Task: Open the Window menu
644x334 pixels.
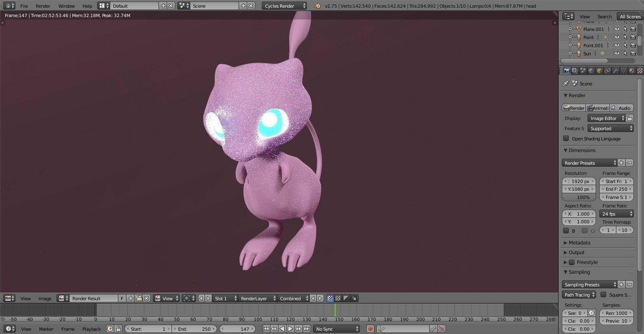Action: click(x=66, y=6)
